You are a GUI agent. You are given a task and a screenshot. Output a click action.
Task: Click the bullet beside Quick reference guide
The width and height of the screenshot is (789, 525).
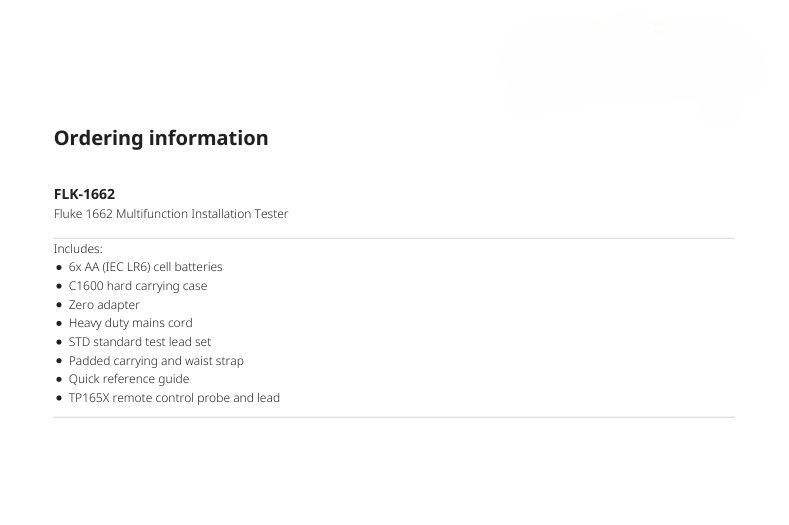[59, 380]
